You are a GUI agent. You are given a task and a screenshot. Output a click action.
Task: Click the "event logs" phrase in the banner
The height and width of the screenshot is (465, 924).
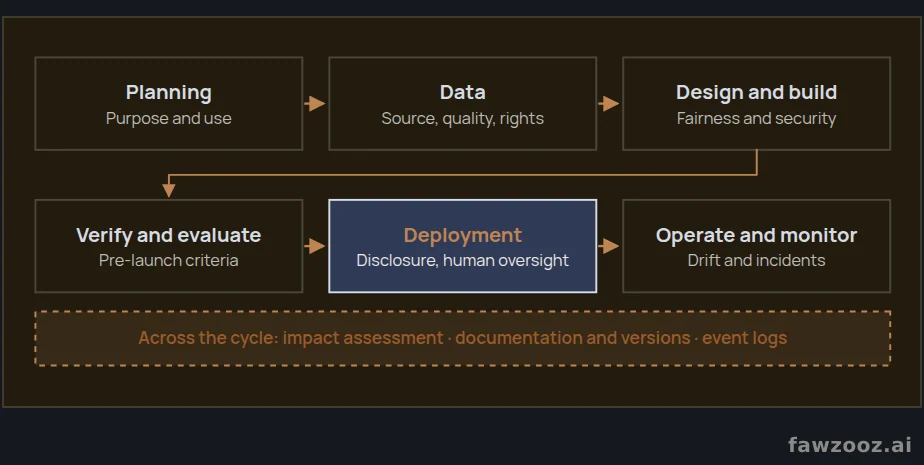click(x=745, y=338)
